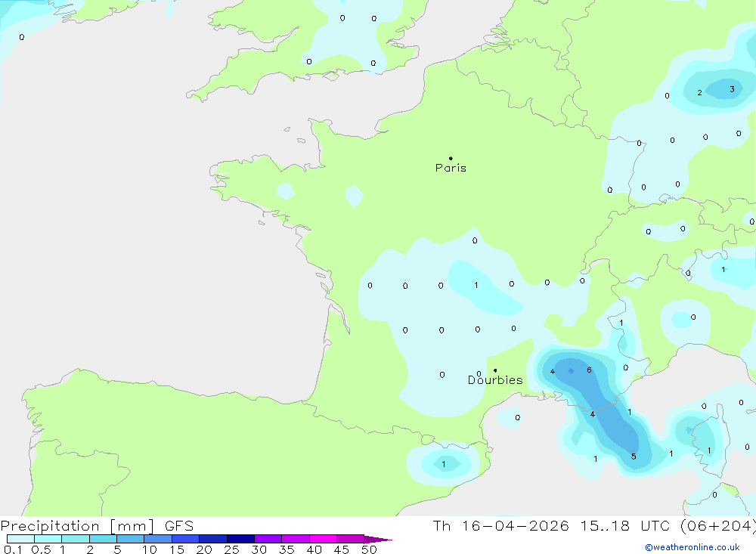Click the '6' mm value east of Dourbies
The width and height of the screenshot is (756, 554).
(589, 370)
